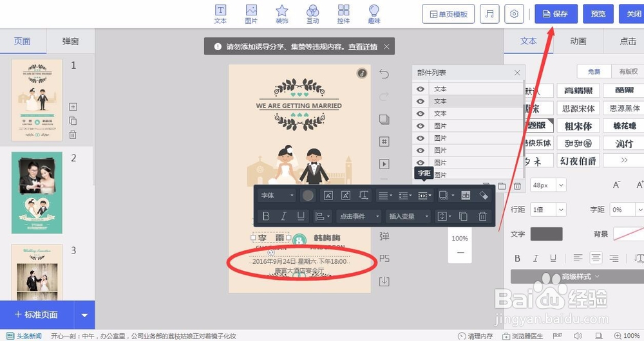Select the 文本 text tool in top toolbar
The height and width of the screenshot is (341, 644).
point(220,14)
